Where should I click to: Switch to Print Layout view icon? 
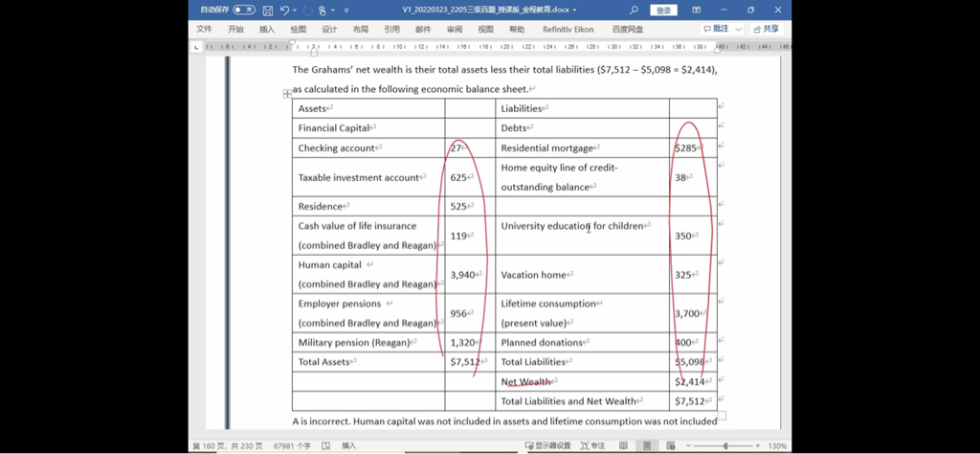(x=647, y=446)
